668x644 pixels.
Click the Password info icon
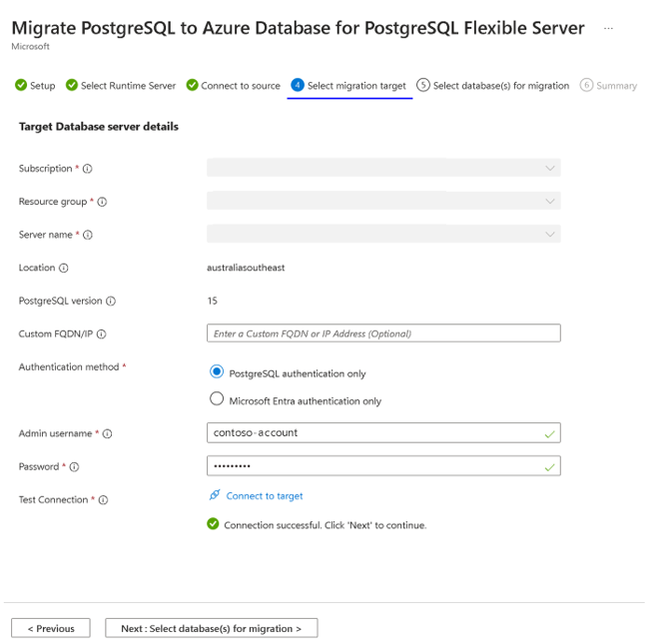74,467
